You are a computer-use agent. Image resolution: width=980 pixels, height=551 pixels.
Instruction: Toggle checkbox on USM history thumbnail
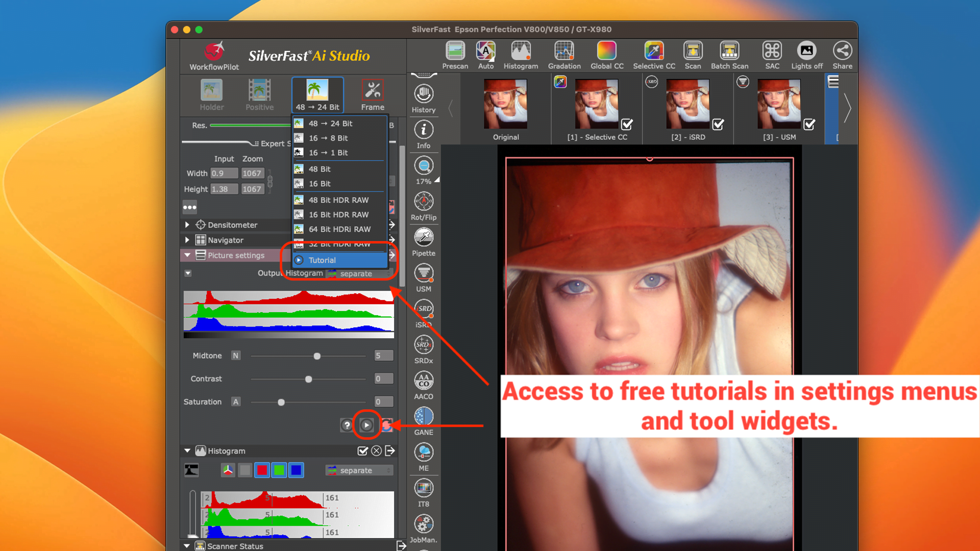[809, 124]
